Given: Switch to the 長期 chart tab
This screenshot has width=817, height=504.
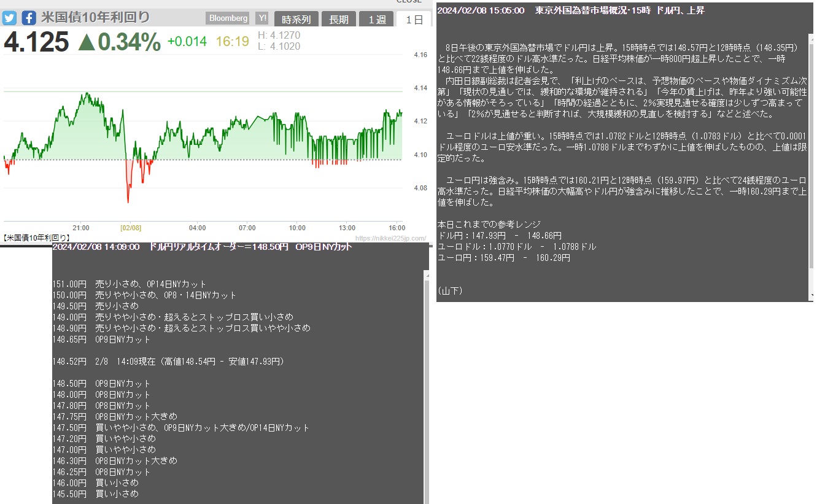Looking at the screenshot, I should (339, 20).
